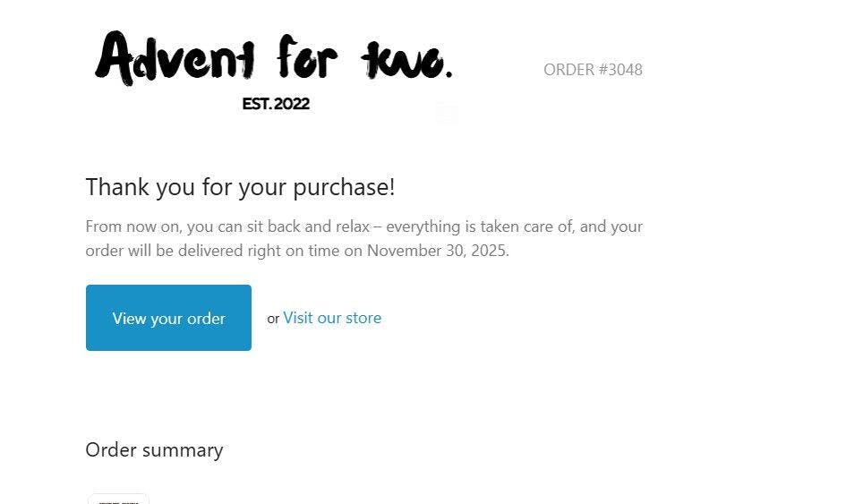
Task: Click the EST.2022 tagline under the logo
Action: [x=276, y=104]
